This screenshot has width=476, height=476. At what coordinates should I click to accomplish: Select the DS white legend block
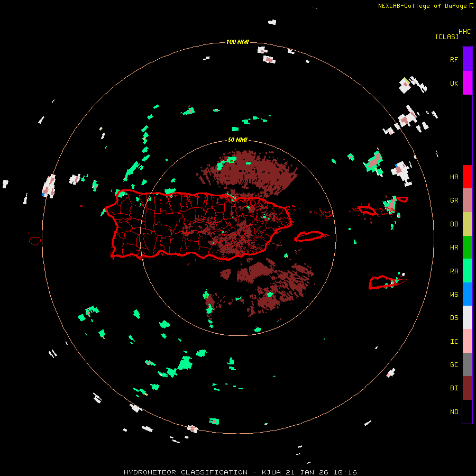[x=467, y=317]
